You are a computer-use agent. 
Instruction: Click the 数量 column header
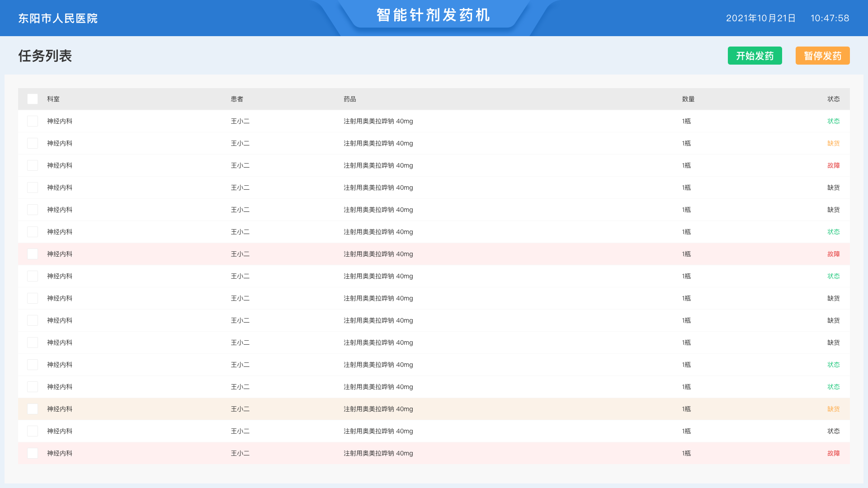pyautogui.click(x=688, y=99)
